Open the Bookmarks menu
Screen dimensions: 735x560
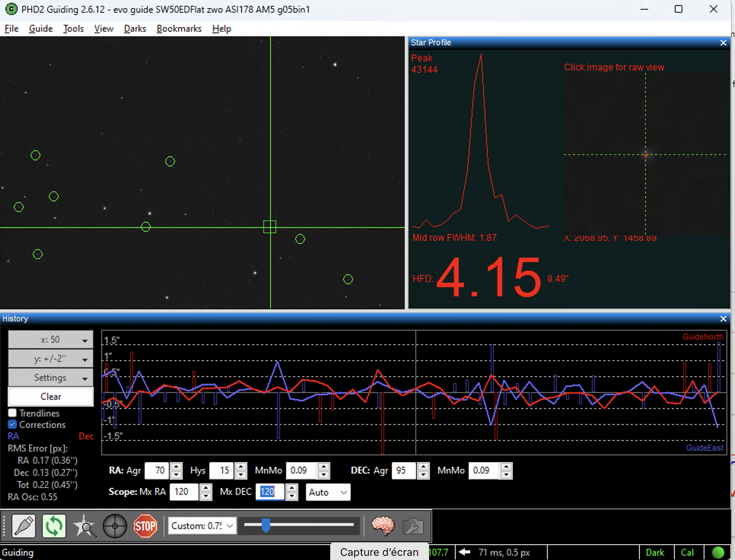[179, 29]
